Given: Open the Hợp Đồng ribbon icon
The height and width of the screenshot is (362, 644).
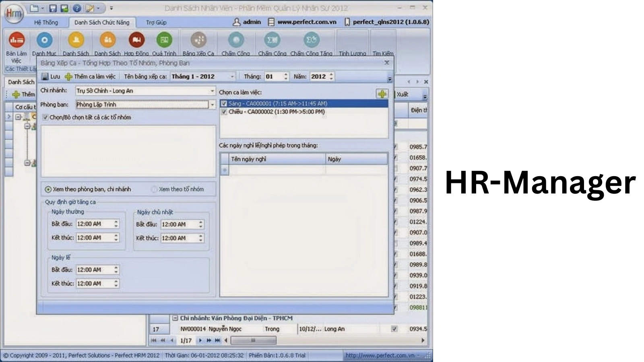Looking at the screenshot, I should pos(136,40).
